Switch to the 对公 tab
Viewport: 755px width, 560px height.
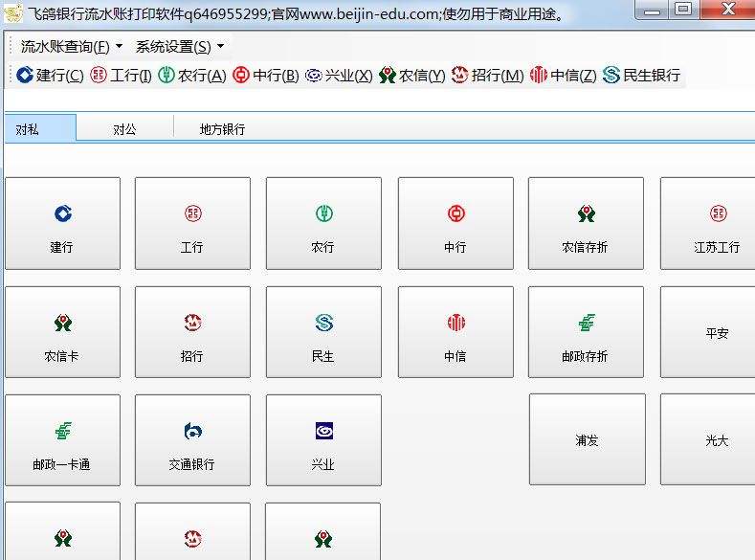pos(124,129)
